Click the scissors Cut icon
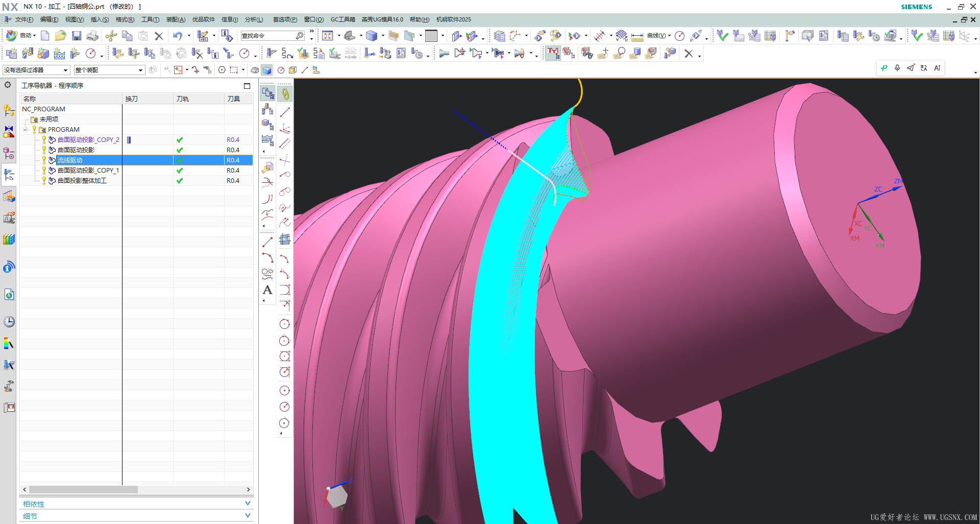Viewport: 980px width, 524px height. pyautogui.click(x=111, y=36)
